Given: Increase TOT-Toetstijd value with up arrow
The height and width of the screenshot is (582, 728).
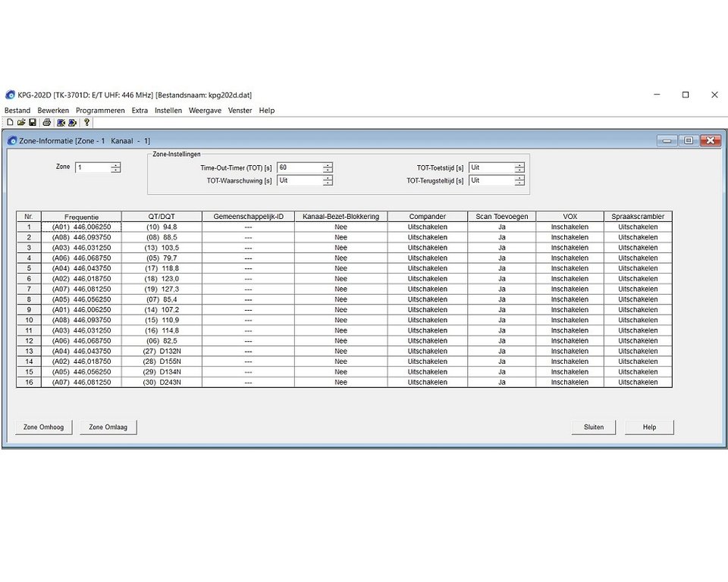Looking at the screenshot, I should click(x=519, y=165).
